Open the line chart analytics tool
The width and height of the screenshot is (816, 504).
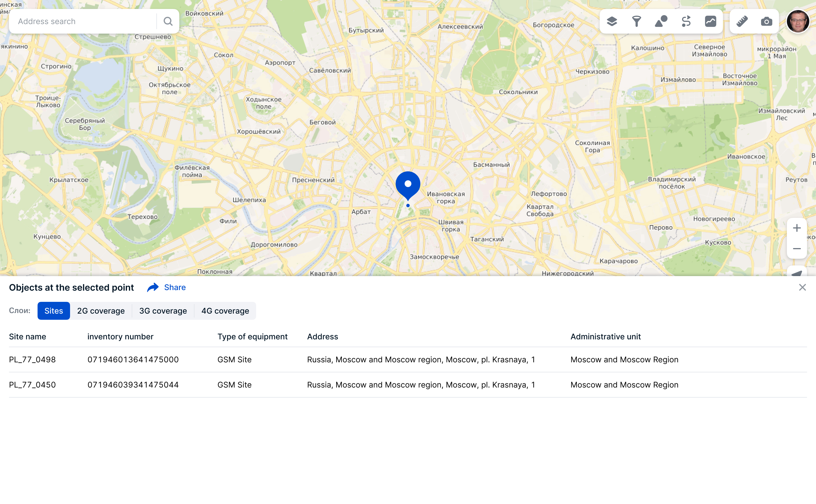click(711, 21)
